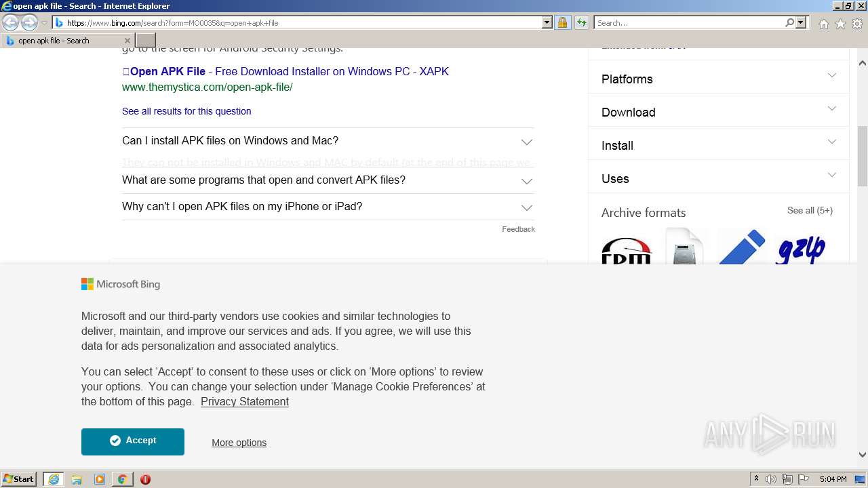Go forward with the browser Forward arrow
Screen dimensions: 868x488
[x=29, y=23]
